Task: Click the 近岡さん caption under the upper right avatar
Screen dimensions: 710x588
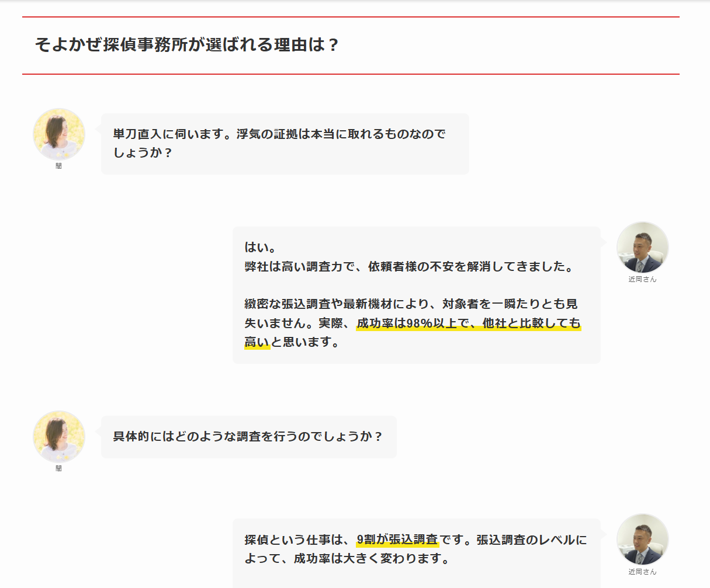Action: [x=642, y=280]
